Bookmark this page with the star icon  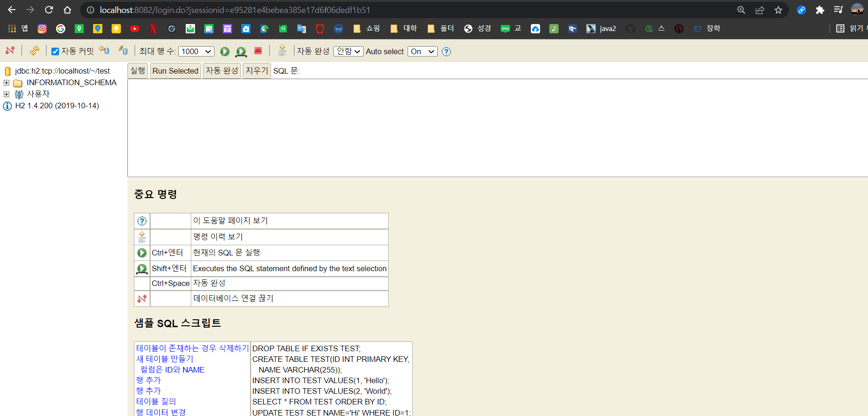[778, 10]
